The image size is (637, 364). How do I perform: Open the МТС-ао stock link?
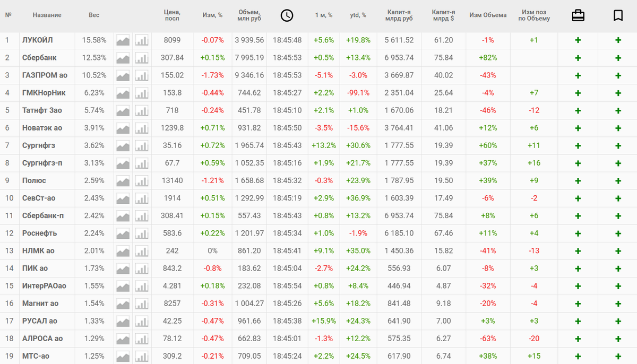[x=36, y=356]
